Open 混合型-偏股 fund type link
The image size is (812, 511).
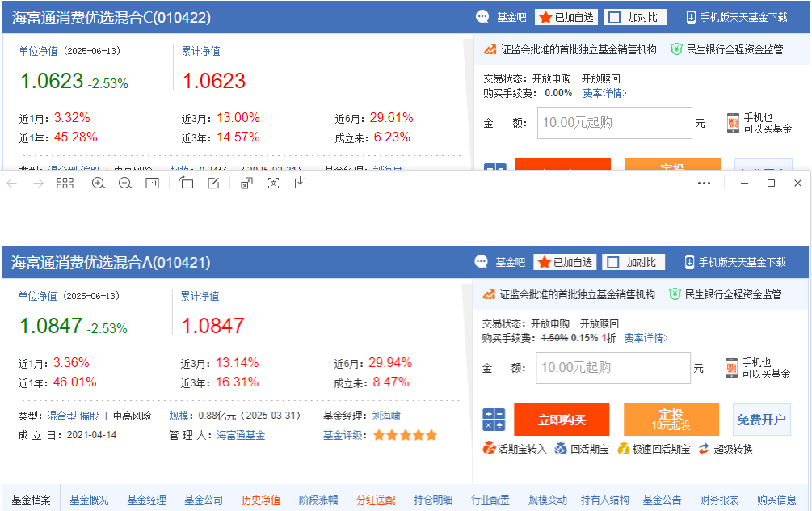[73, 416]
